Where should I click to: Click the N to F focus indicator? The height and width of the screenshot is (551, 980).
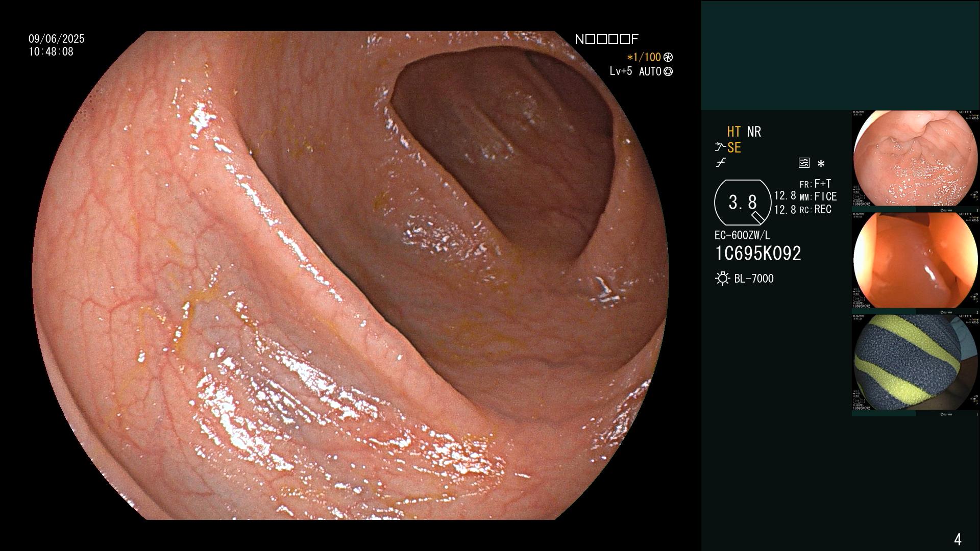(607, 39)
